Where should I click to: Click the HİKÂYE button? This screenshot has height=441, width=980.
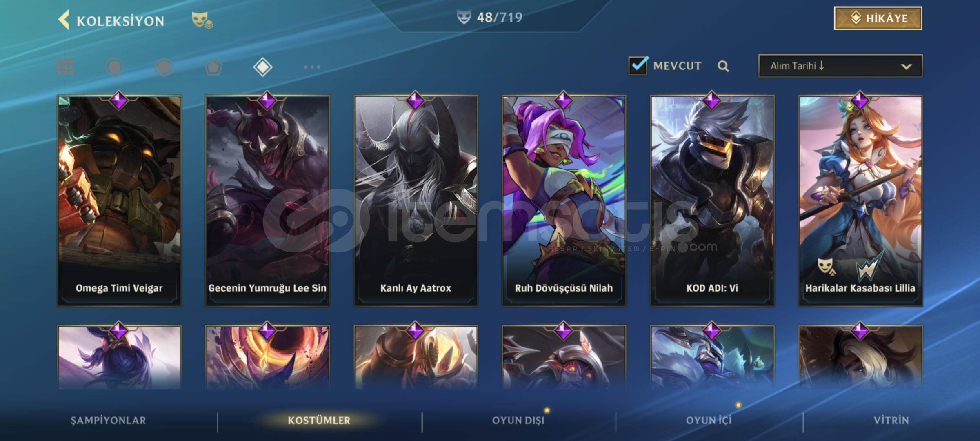[x=878, y=18]
